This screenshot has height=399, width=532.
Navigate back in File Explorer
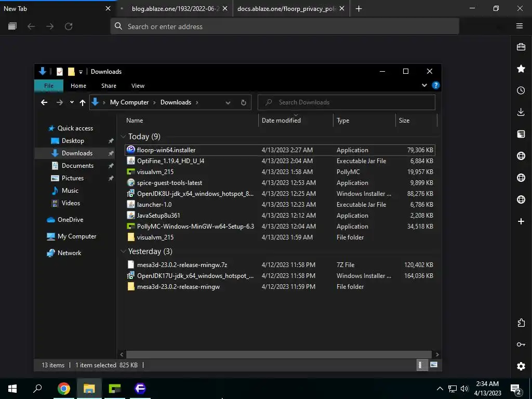pos(44,102)
